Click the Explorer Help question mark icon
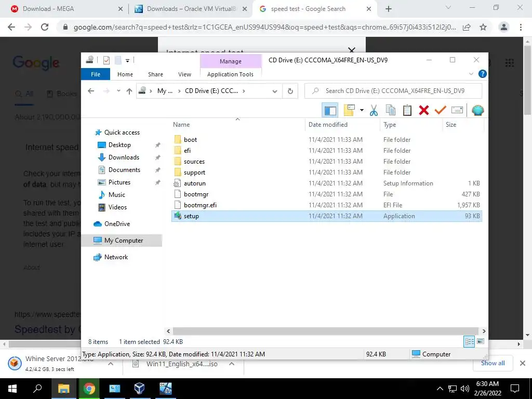This screenshot has width=532, height=399. coord(482,74)
